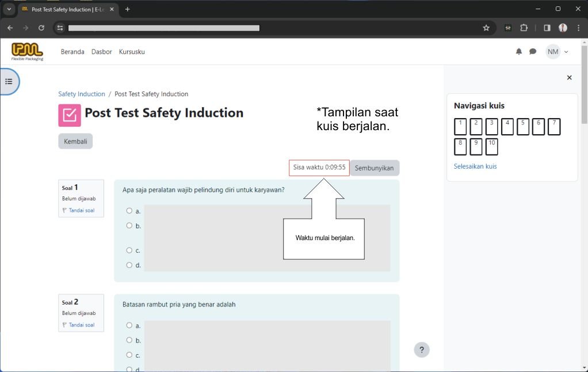Select answer option c for Soal 1
The height and width of the screenshot is (372, 588).
[129, 250]
